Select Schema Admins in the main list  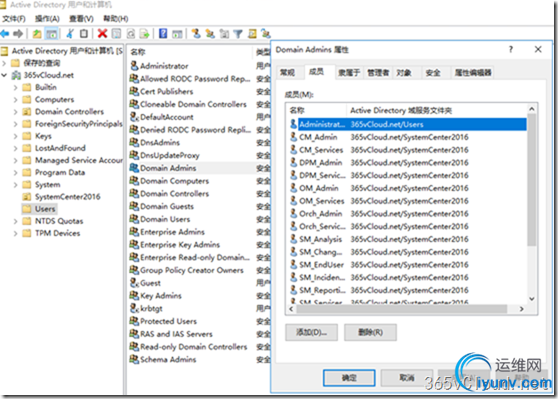[x=168, y=359]
